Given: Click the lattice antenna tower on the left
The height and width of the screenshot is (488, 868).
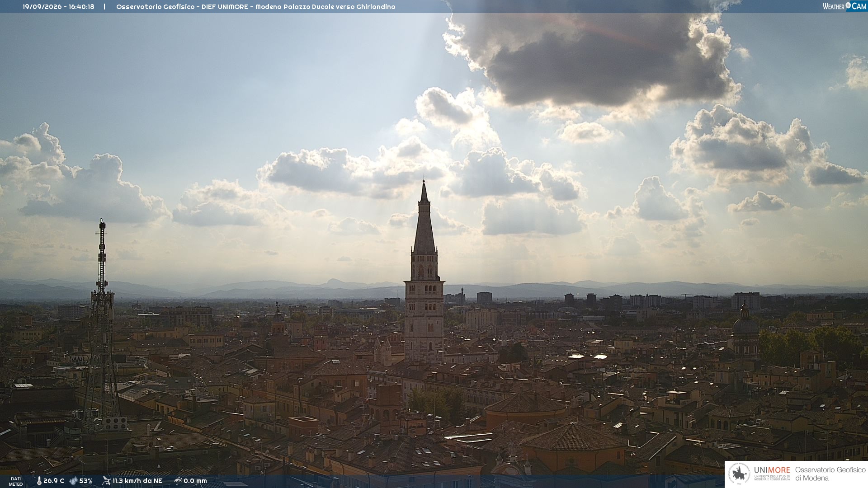Looking at the screenshot, I should [x=102, y=325].
